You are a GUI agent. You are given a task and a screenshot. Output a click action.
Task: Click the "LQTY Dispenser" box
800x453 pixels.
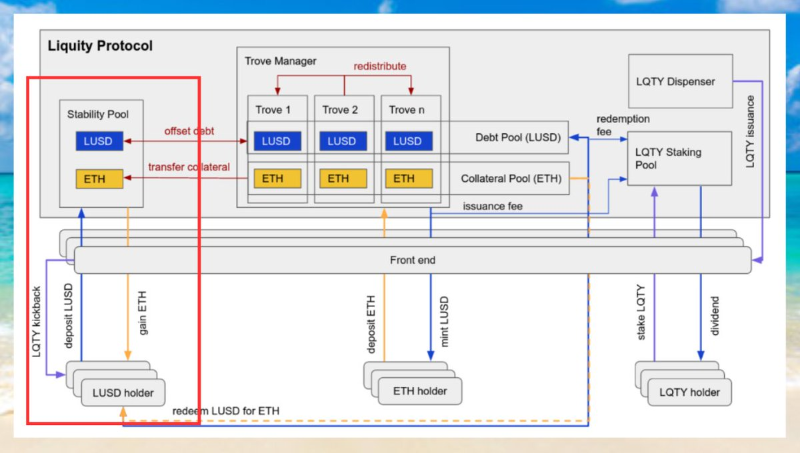(x=681, y=81)
